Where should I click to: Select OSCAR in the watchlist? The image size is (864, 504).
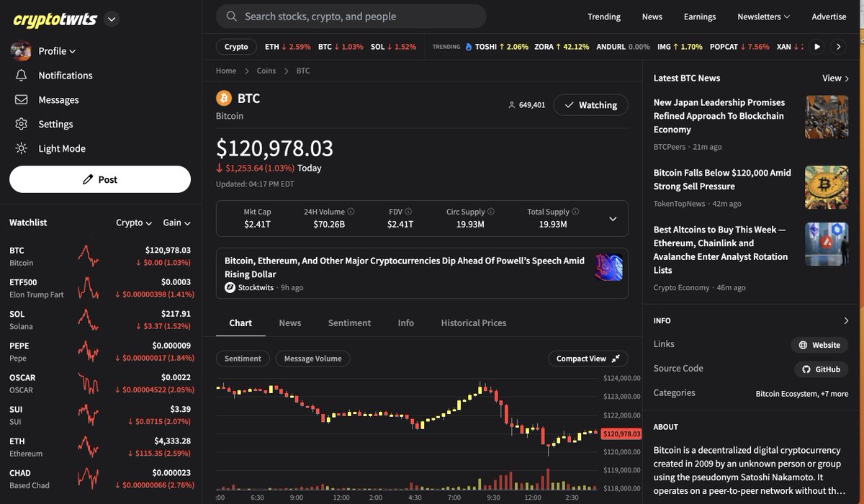[100, 383]
